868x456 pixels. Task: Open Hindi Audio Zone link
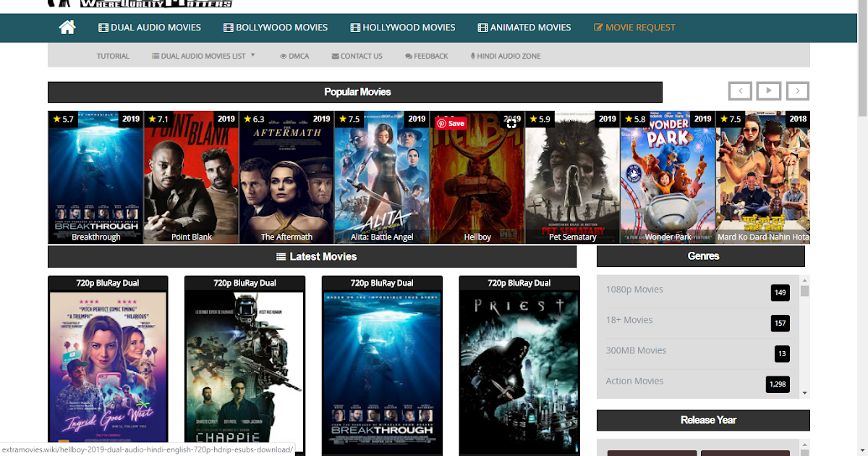[506, 56]
